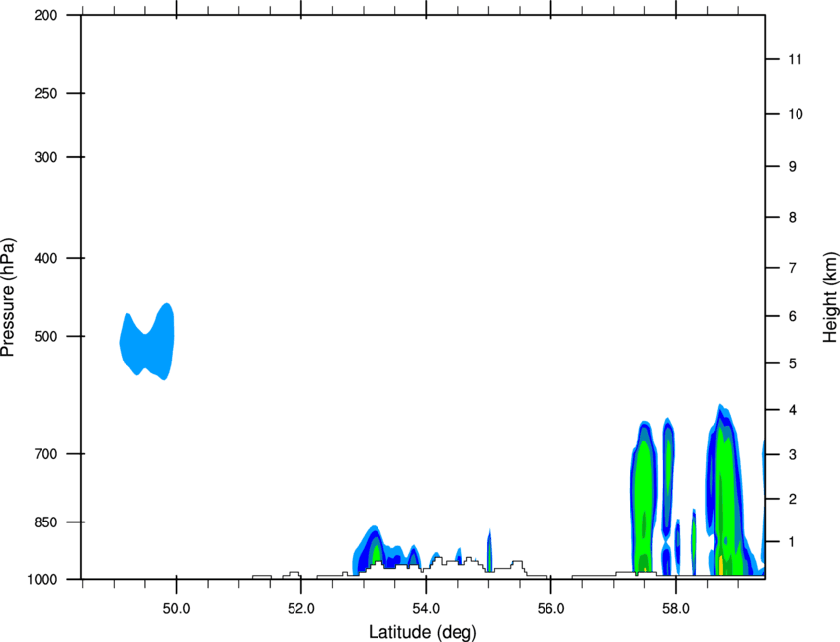Pick the 3 km height label
Viewport: 840px width, 642px height.
793,455
